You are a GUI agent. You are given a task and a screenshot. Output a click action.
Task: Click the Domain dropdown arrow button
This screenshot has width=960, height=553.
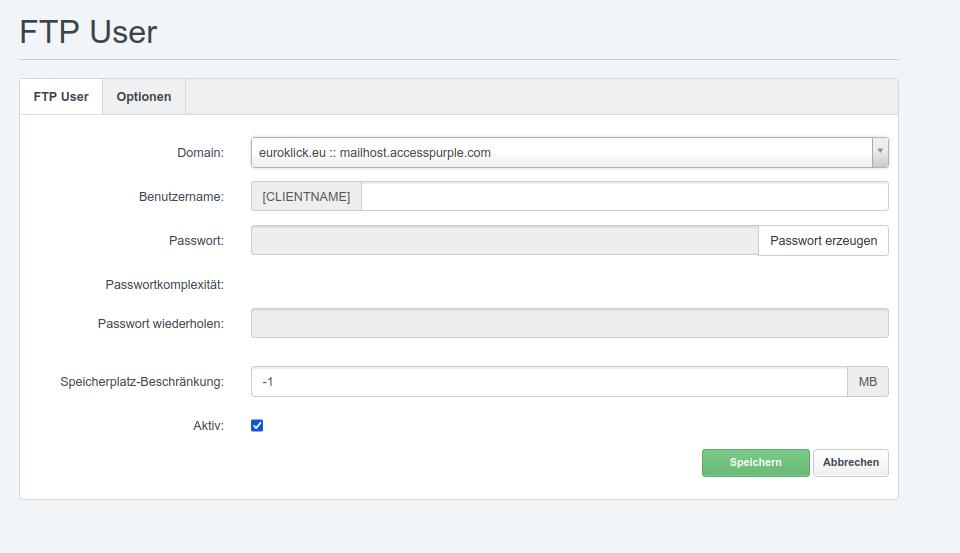[880, 152]
